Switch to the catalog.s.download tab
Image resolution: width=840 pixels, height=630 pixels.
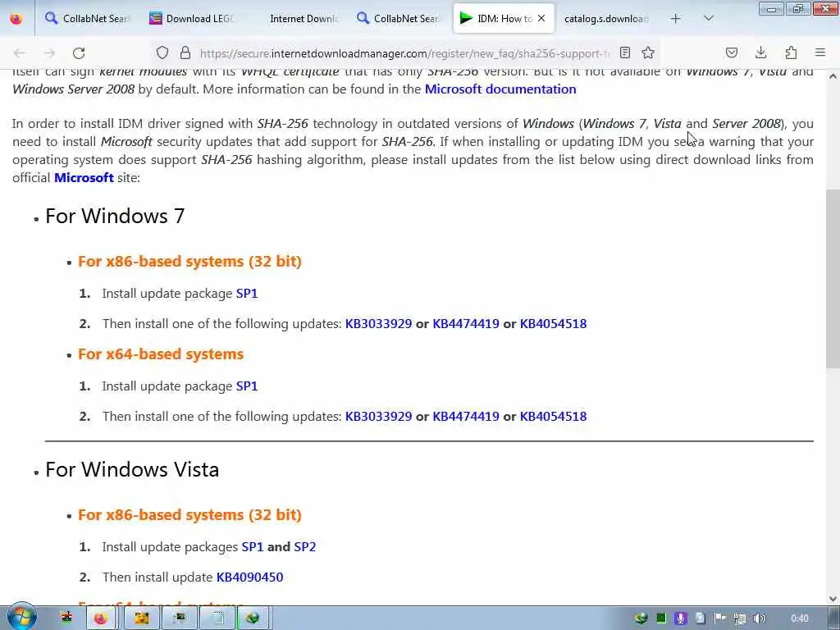(x=605, y=19)
